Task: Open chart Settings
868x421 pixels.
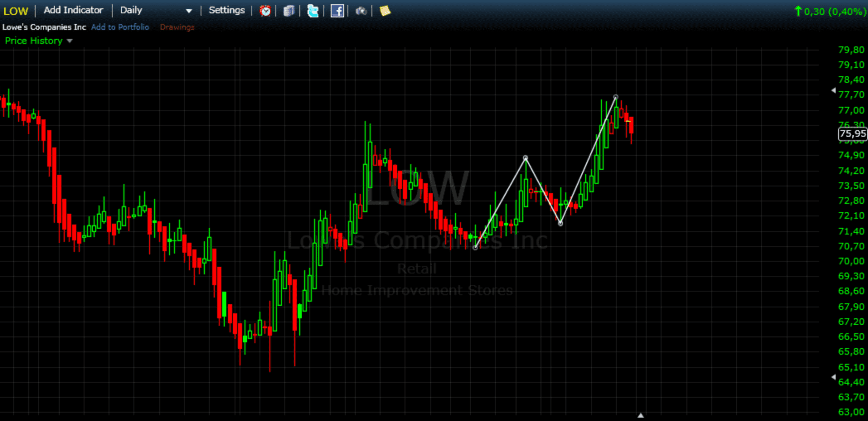Action: (227, 10)
